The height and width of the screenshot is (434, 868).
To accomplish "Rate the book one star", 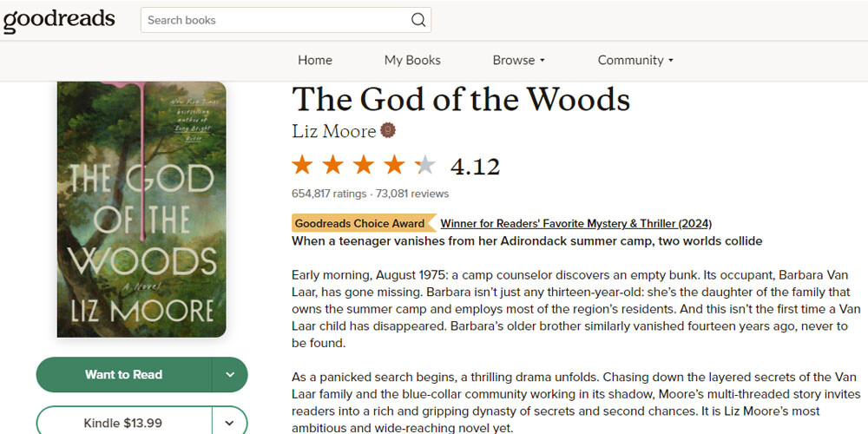I will click(302, 165).
